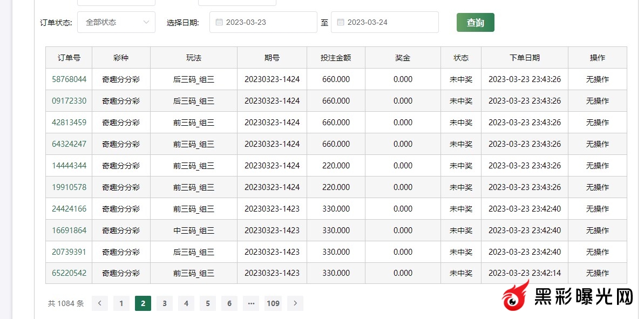Screen dimensions: 644x319
Task: Click the 投注金额 column header
Action: coord(336,58)
